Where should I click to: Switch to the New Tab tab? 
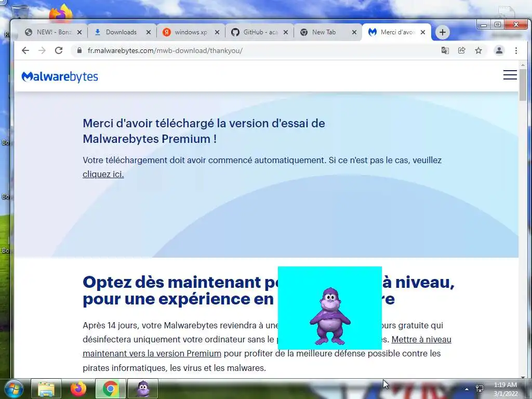pos(328,32)
